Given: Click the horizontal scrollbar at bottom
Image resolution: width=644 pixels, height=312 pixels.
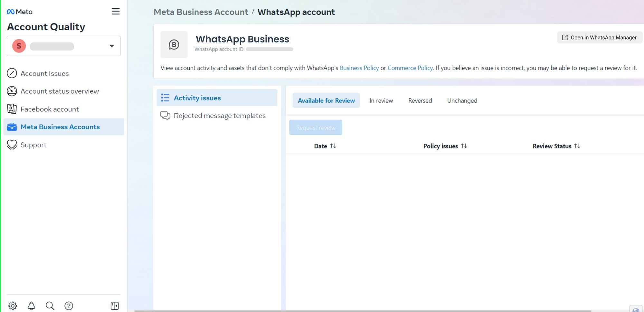Looking at the screenshot, I should (363, 311).
